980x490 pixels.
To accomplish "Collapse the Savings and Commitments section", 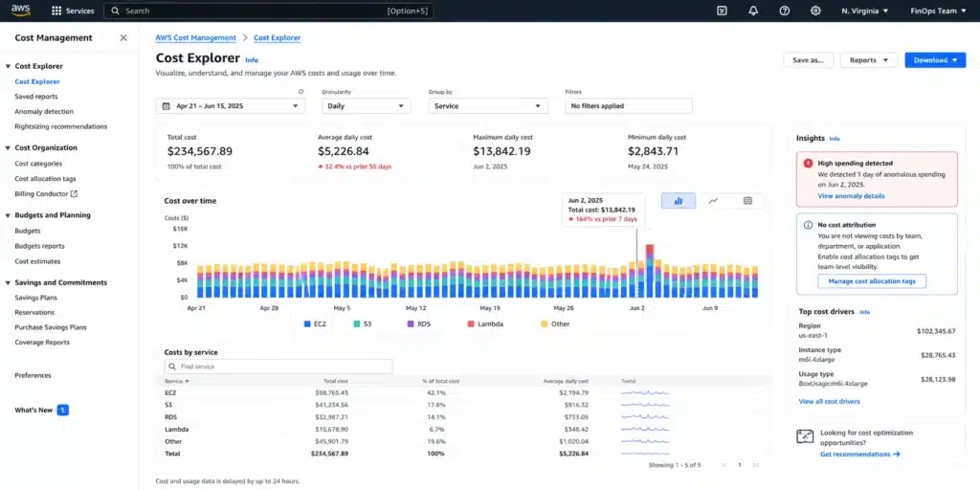I will (8, 282).
